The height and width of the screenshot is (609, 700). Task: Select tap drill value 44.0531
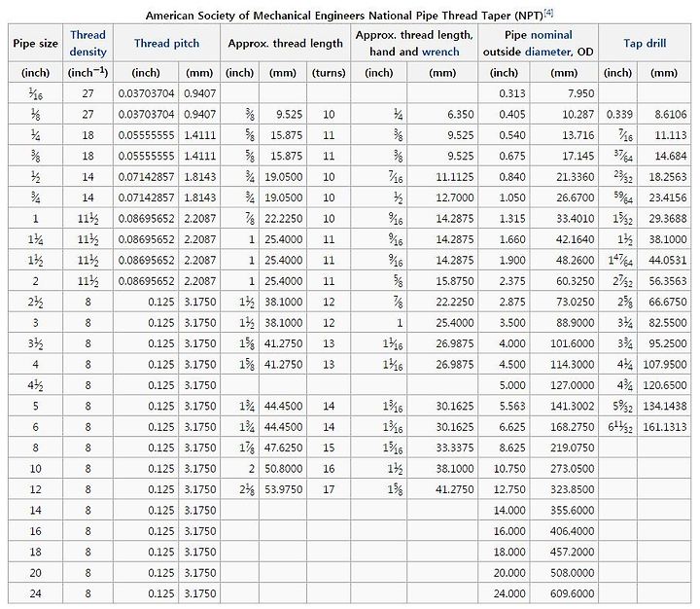tap(667, 260)
